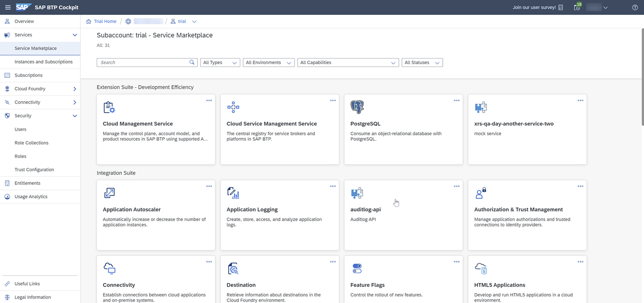Click the marketplace Search input field
The height and width of the screenshot is (303, 644).
click(147, 62)
